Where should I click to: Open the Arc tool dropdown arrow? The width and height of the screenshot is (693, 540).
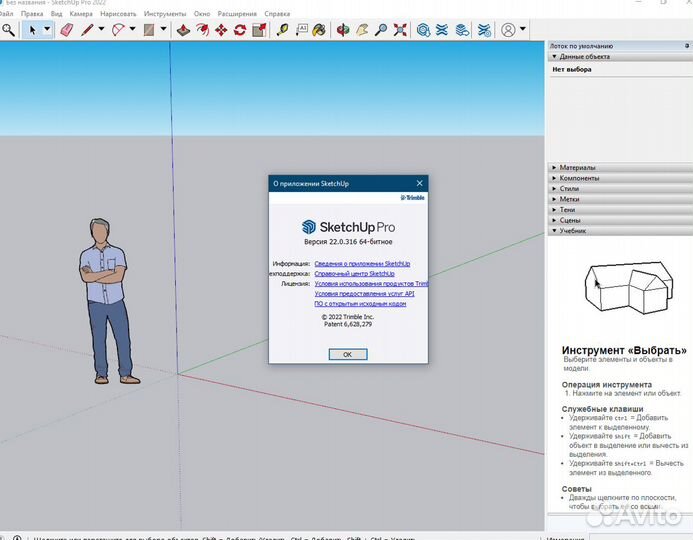tap(133, 29)
